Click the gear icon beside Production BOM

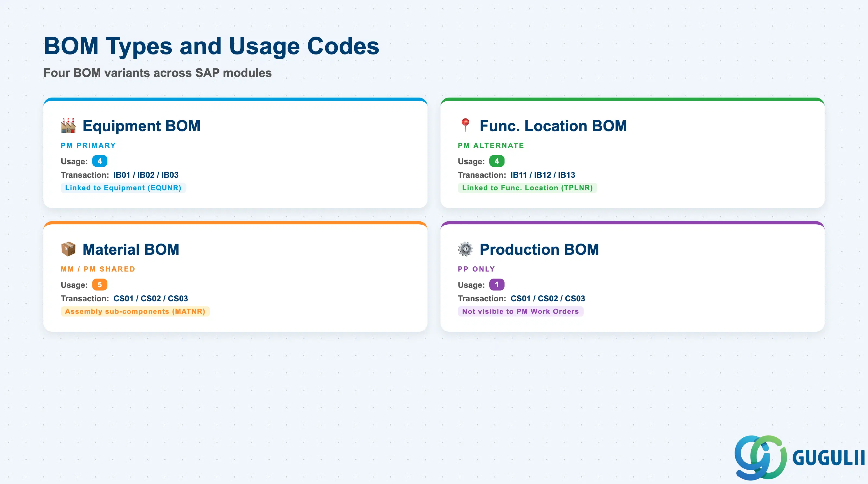(x=465, y=249)
